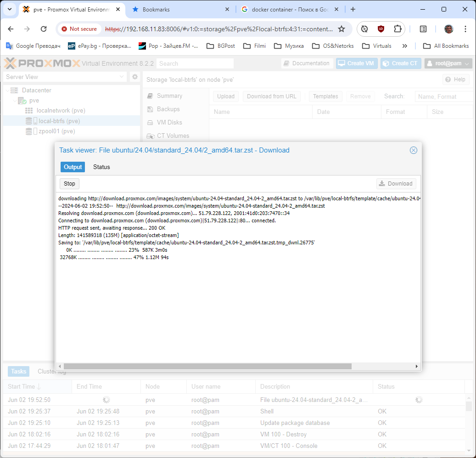Image resolution: width=476 pixels, height=458 pixels.
Task: Switch to docker container Google search tab
Action: (x=290, y=9)
